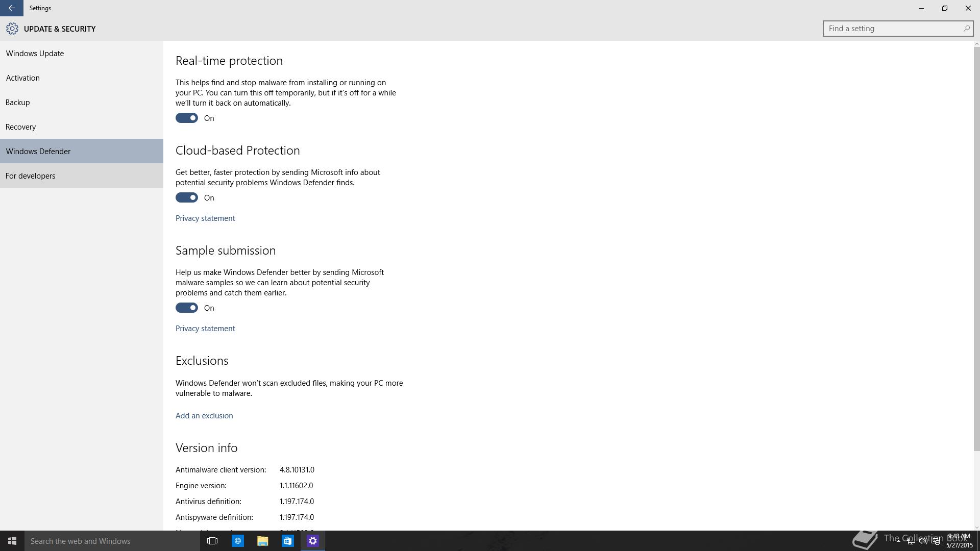Click the Antimalware client version value 4.8.10131.0

click(x=297, y=469)
